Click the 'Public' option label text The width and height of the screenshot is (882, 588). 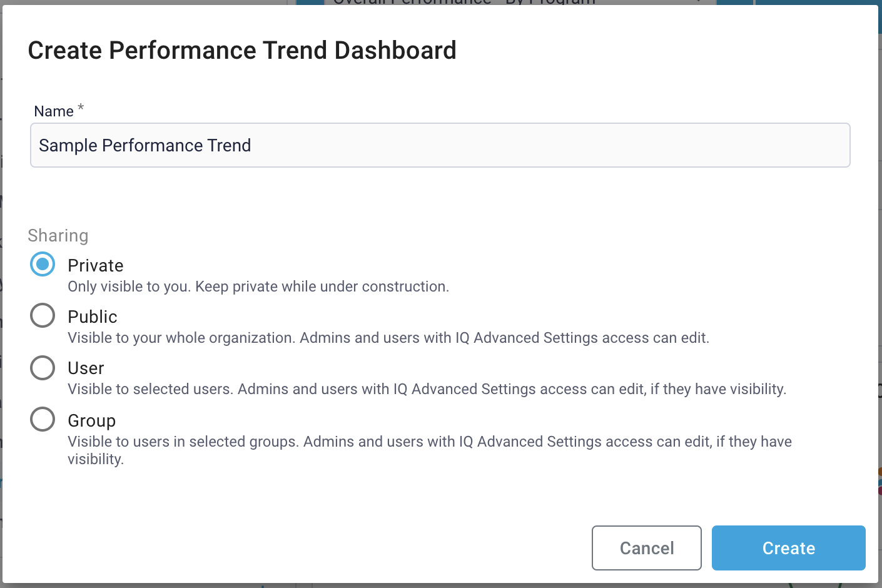point(93,317)
